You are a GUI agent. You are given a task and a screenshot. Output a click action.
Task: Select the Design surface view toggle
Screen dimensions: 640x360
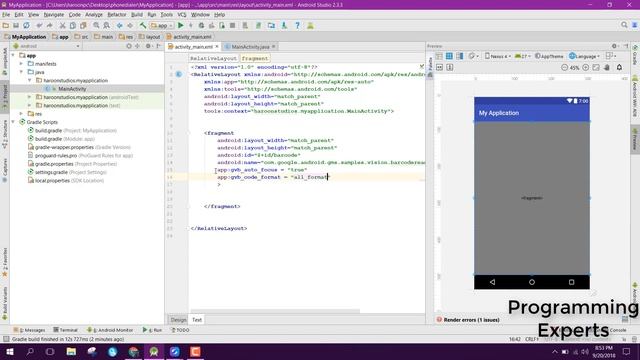(439, 56)
